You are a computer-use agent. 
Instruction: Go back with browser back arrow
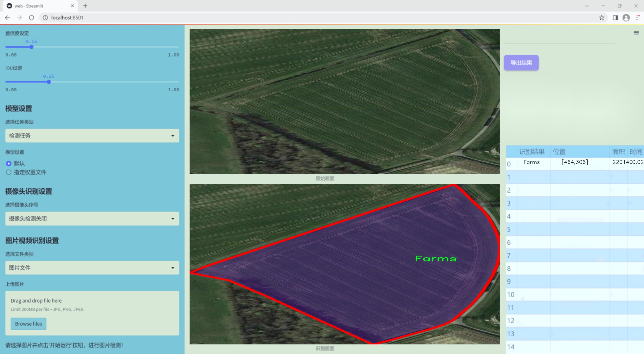[7, 18]
